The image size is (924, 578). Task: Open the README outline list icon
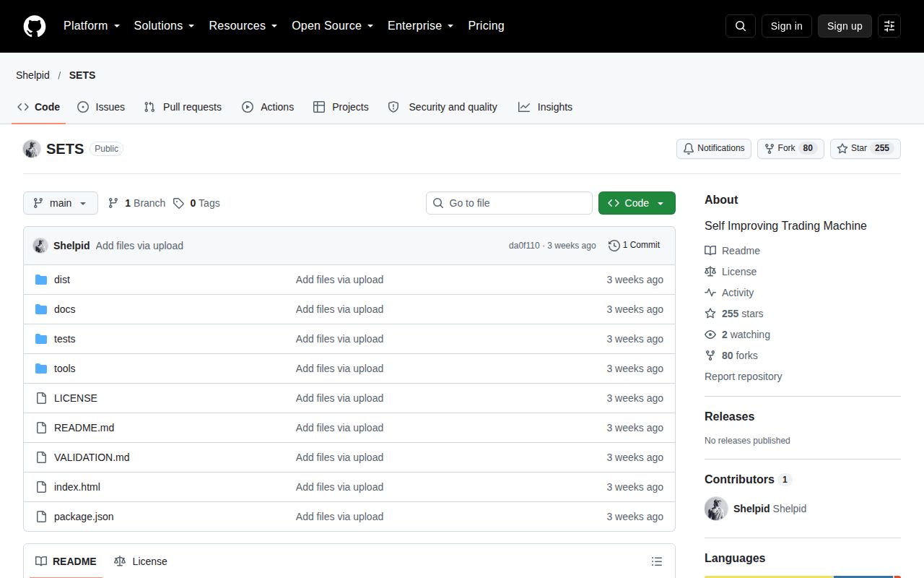click(x=657, y=561)
